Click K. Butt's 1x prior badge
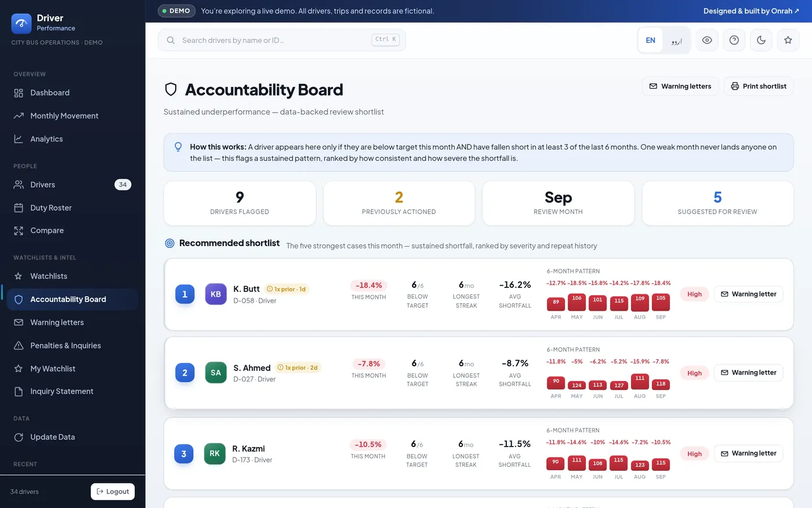 [x=287, y=289]
